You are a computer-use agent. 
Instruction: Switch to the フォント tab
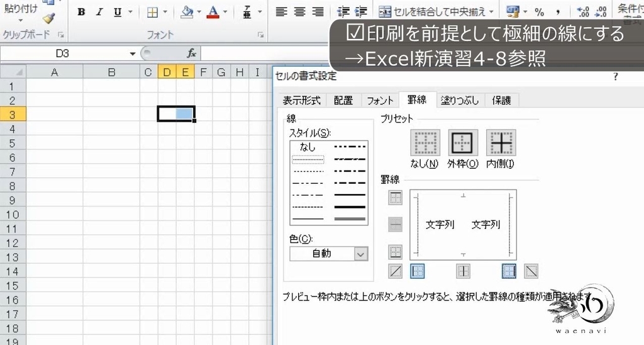380,100
